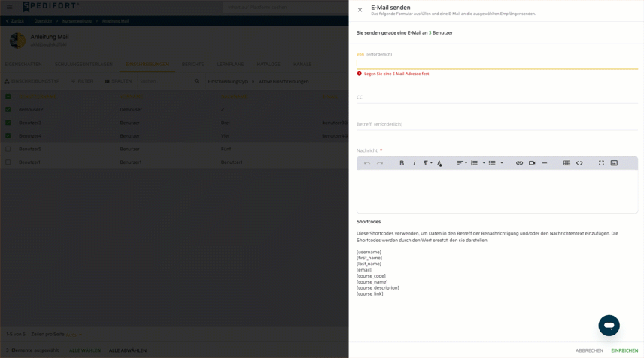Image resolution: width=644 pixels, height=358 pixels.
Task: Click the EINREICHEN submit button
Action: pyautogui.click(x=624, y=350)
